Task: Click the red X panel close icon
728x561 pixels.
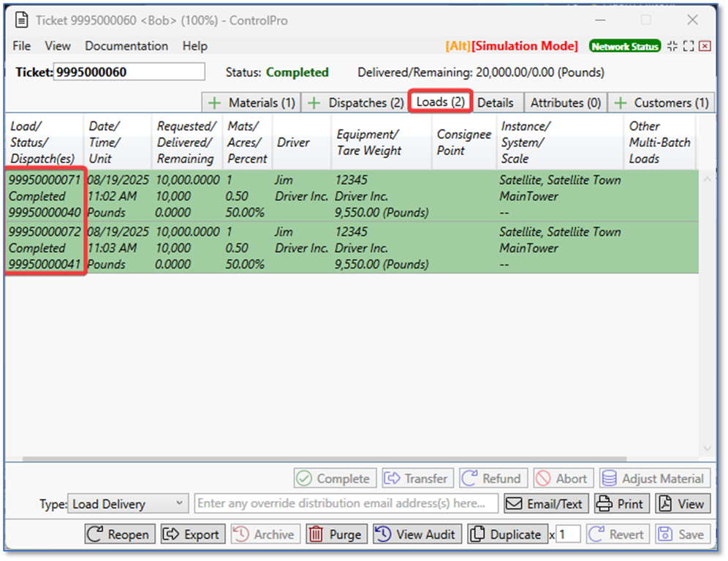Action: tap(705, 46)
